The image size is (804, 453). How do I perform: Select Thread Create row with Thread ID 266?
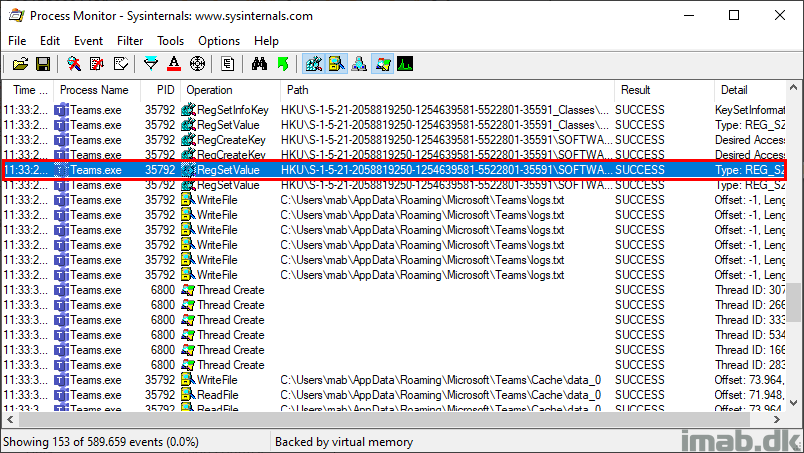point(394,305)
